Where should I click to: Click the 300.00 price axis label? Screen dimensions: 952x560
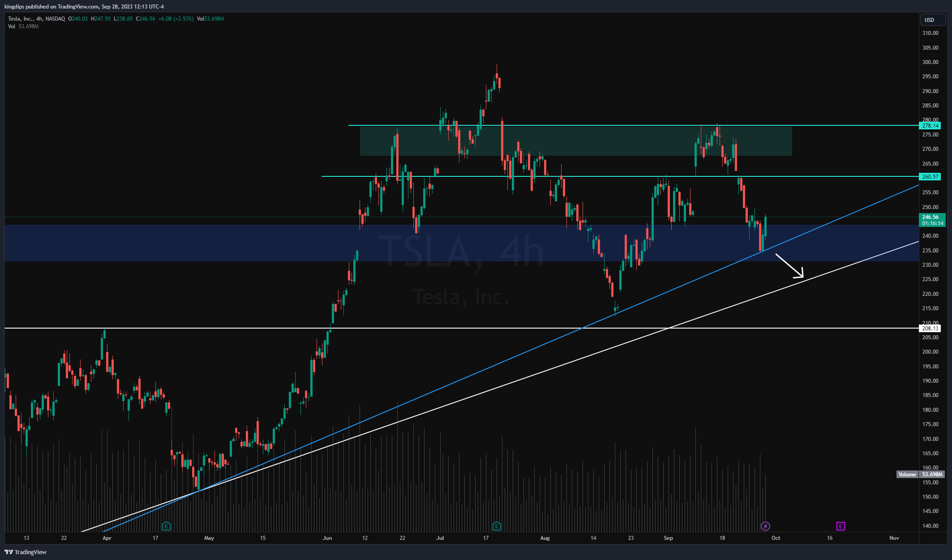click(930, 62)
